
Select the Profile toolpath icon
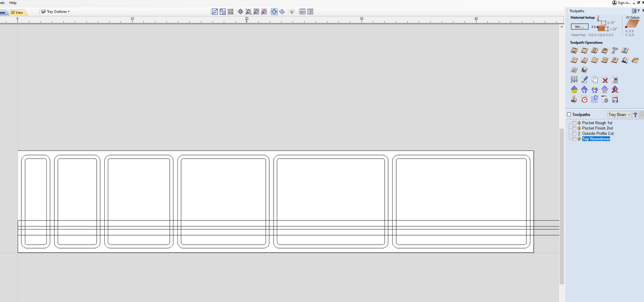click(x=574, y=50)
